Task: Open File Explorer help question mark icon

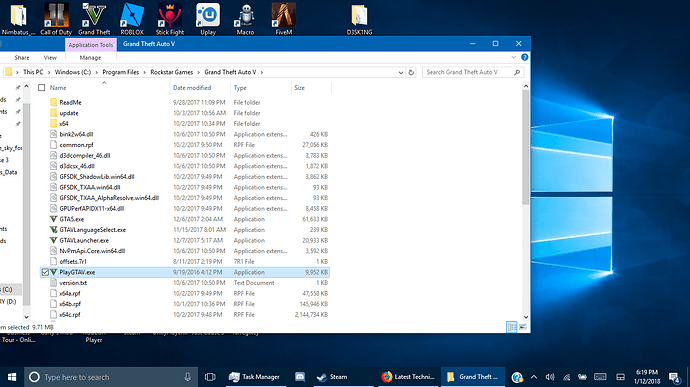Action: [525, 57]
